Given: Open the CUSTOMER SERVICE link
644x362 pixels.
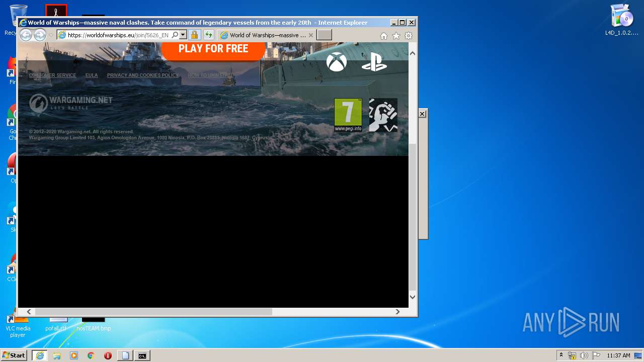Looking at the screenshot, I should pos(52,75).
